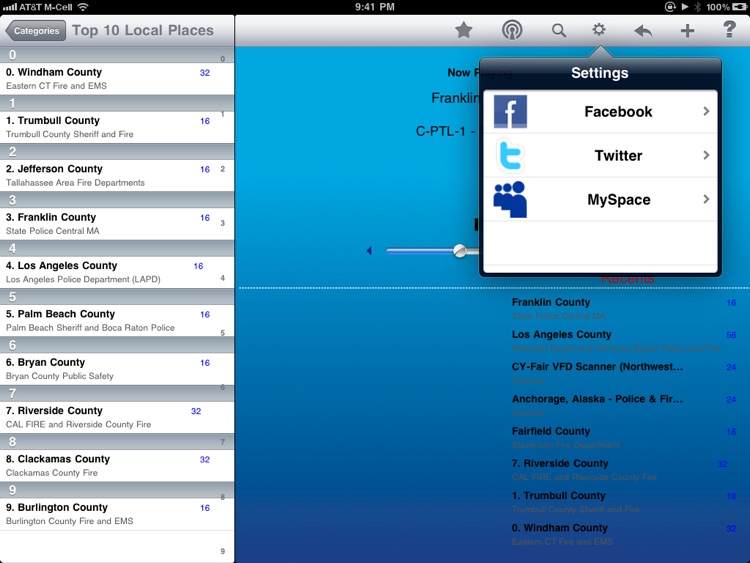This screenshot has height=563, width=750.
Task: Tap section header 8 in list
Action: 117,442
